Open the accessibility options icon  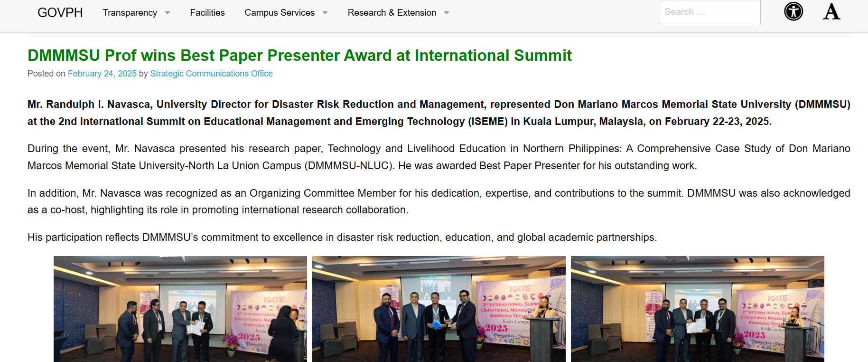793,11
